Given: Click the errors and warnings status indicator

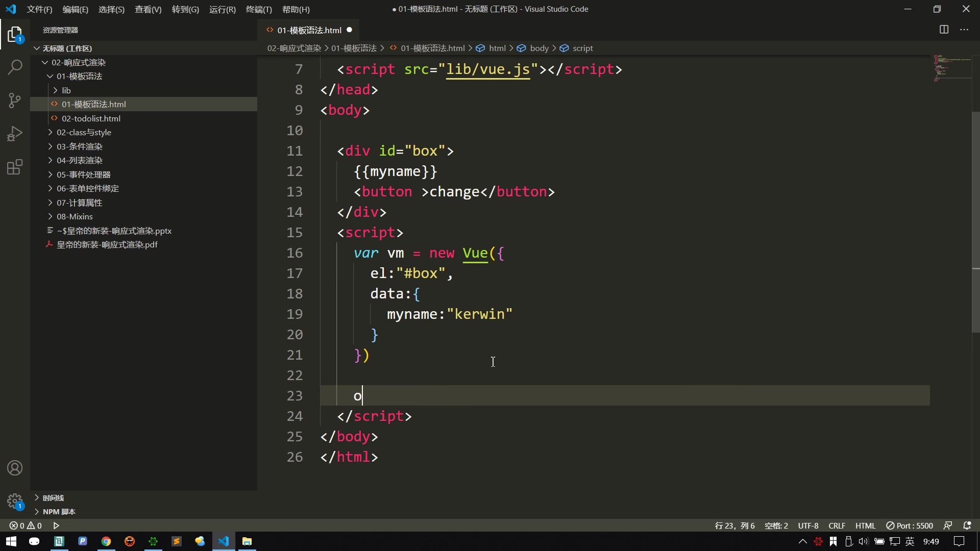Looking at the screenshot, I should [x=26, y=525].
